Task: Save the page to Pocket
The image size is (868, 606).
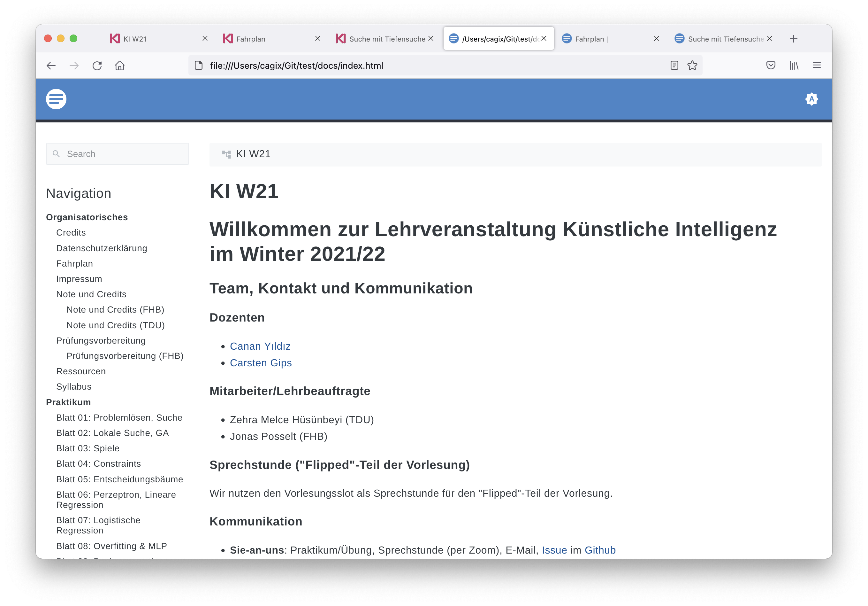Action: point(771,66)
